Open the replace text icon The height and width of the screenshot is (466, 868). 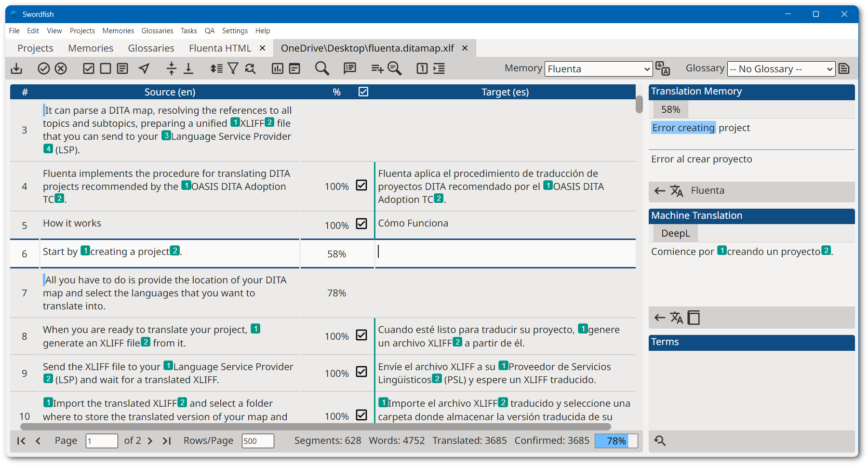click(x=250, y=68)
